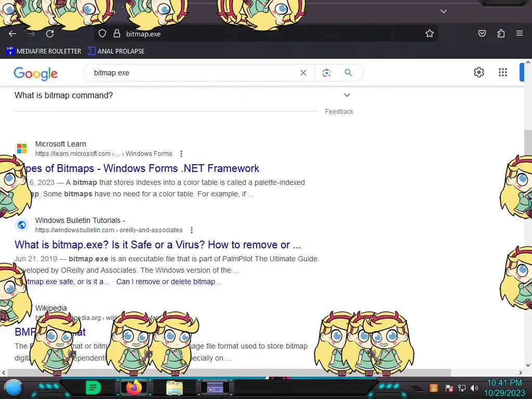Open the Action Center flag tray icon
532x399 pixels.
449,388
